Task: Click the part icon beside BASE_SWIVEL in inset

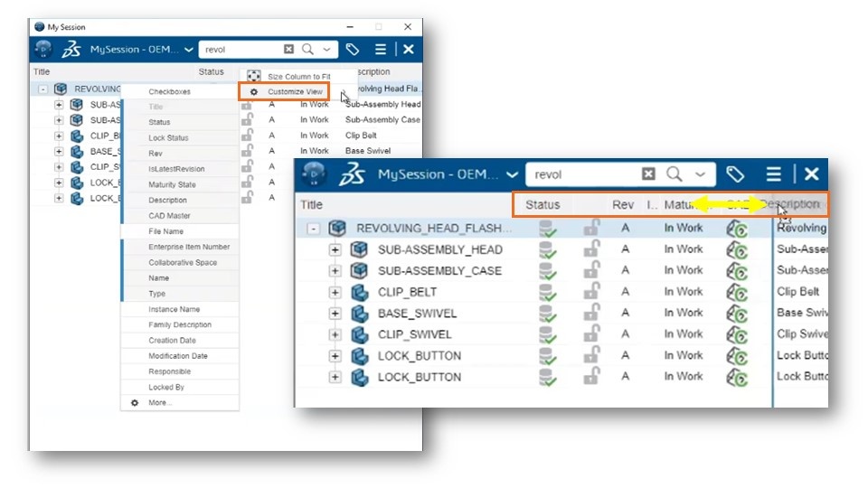Action: tap(359, 314)
